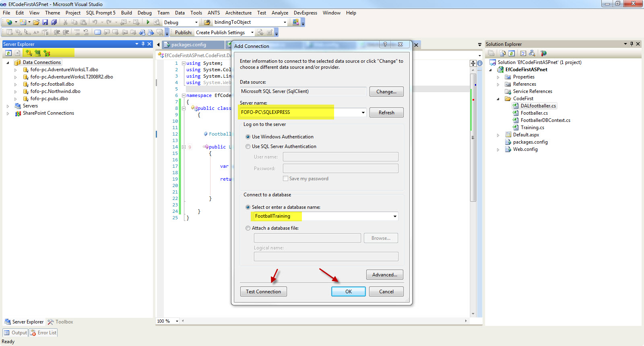Click the Open File folder icon in toolbar

click(36, 22)
